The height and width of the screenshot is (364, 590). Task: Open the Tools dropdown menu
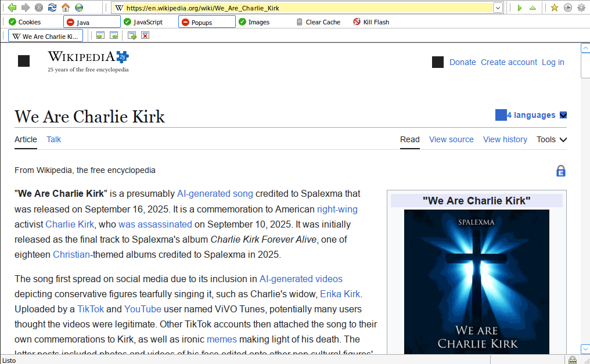(x=551, y=139)
